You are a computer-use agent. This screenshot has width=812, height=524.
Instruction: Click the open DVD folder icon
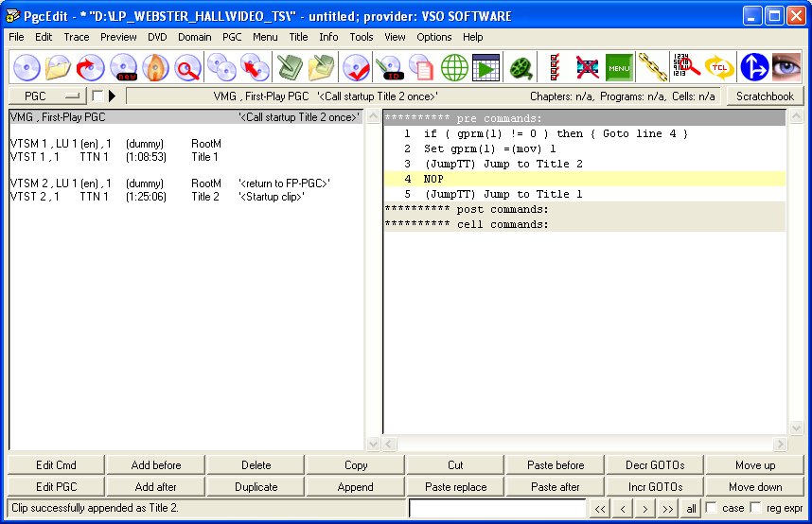pos(59,68)
